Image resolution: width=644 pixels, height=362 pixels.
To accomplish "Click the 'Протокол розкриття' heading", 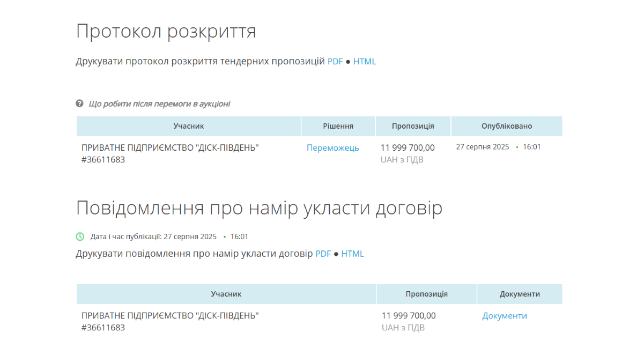I will click(x=166, y=31).
